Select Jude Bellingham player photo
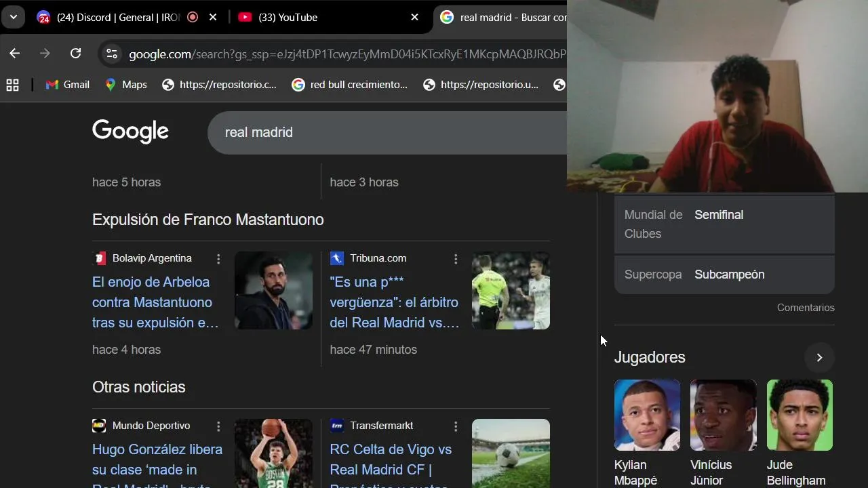Screen dimensions: 868x488 (x=800, y=415)
